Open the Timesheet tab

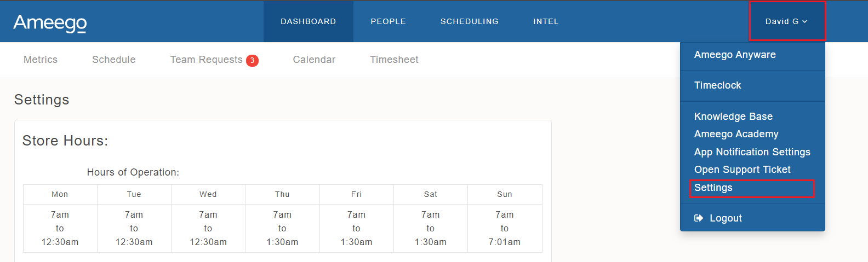394,60
